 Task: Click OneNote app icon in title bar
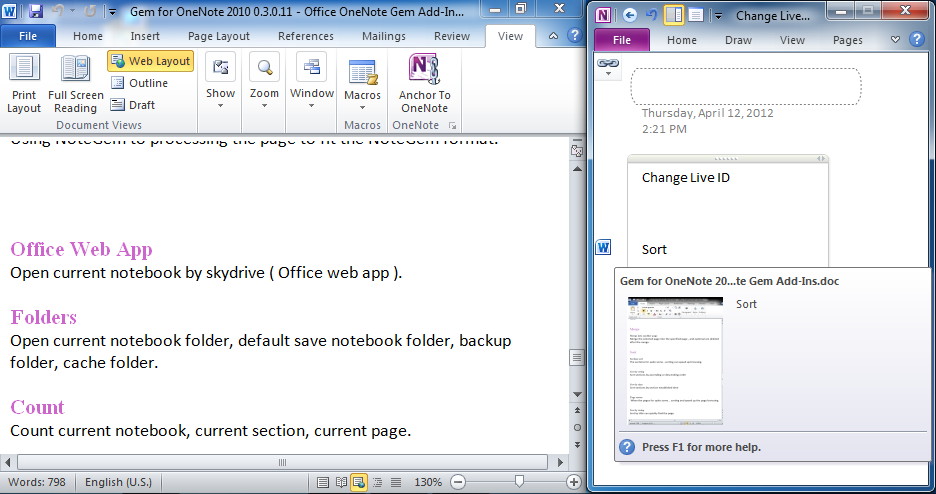(x=603, y=15)
